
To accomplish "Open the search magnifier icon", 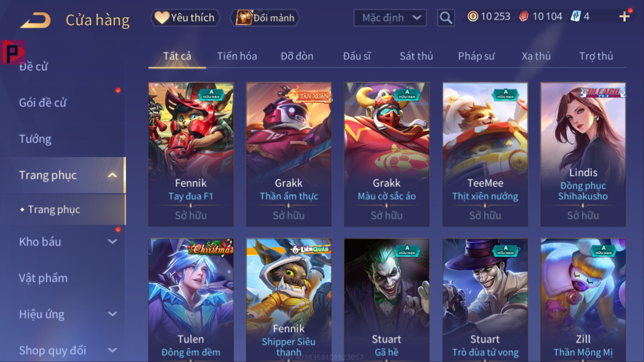I will click(x=446, y=18).
